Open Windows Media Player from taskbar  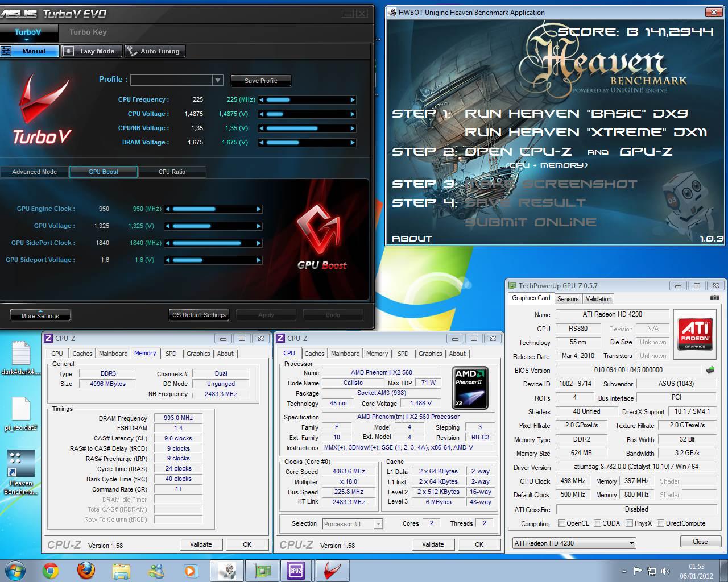[190, 571]
